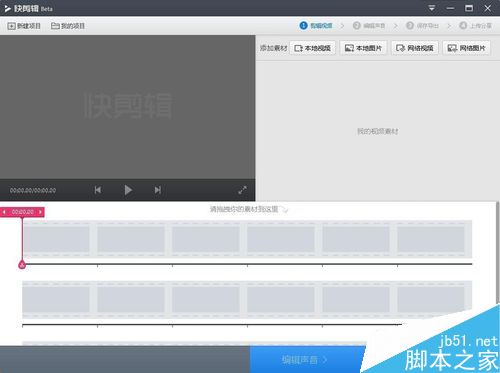Viewport: 500px width, 373px height.
Task: Click the 我的视频素材 placeholder text
Action: (x=377, y=131)
